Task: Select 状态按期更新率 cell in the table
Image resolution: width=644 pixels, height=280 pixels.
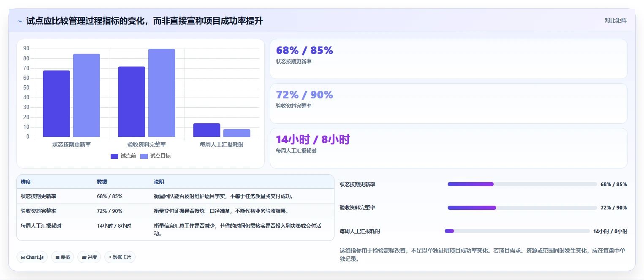Action: click(x=38, y=196)
